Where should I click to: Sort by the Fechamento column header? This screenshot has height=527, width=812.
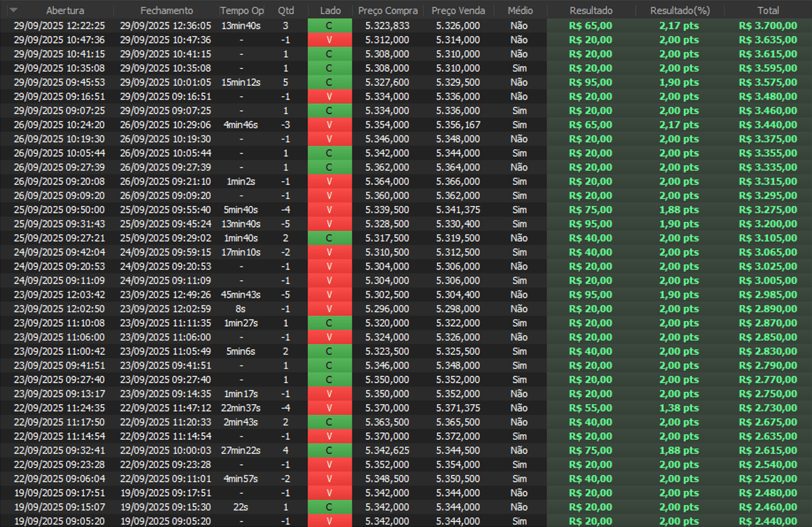coord(166,11)
